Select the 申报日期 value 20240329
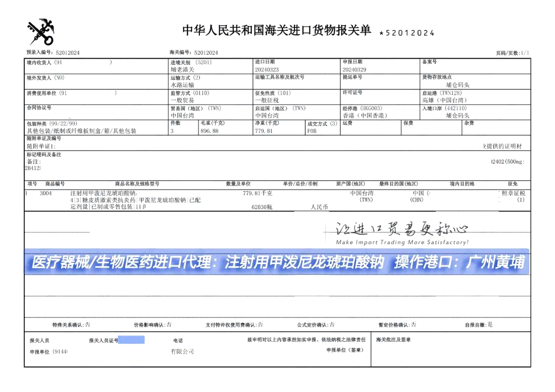 pos(355,69)
